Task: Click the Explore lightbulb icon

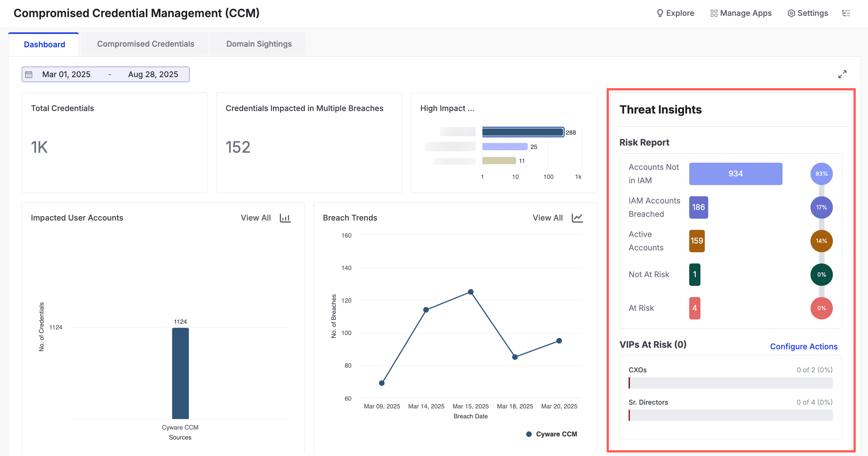Action: tap(660, 13)
